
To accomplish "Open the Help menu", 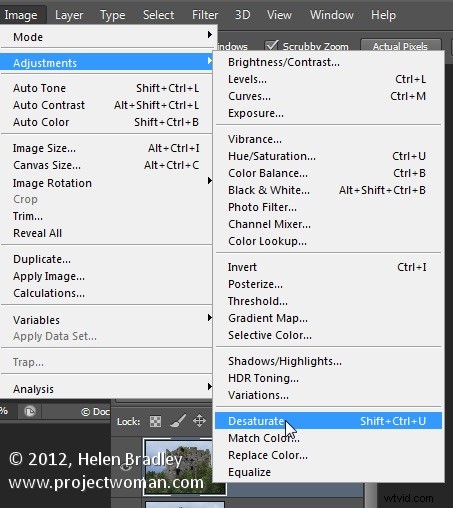I will pyautogui.click(x=383, y=15).
